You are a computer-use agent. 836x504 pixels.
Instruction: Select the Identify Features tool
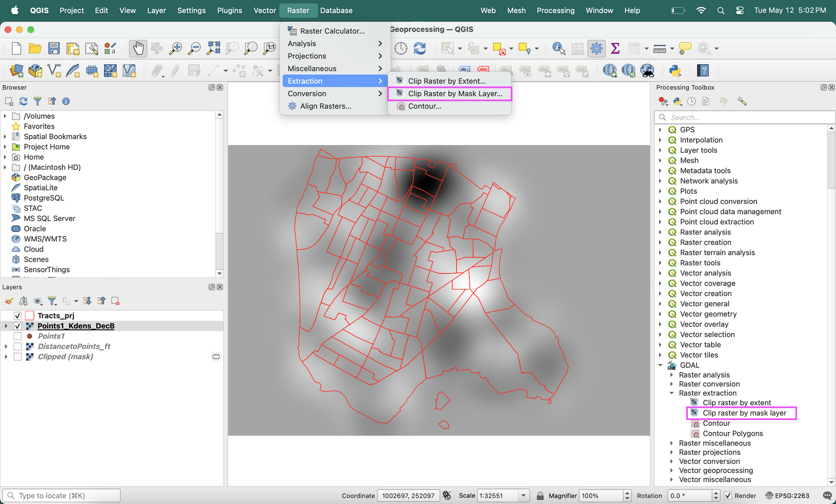559,48
